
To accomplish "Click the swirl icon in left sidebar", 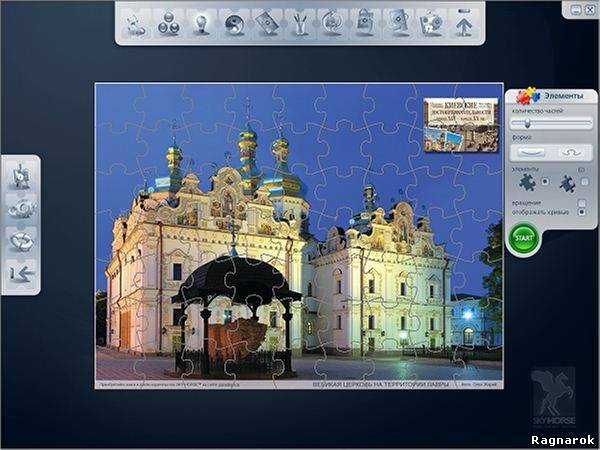I will (x=21, y=241).
